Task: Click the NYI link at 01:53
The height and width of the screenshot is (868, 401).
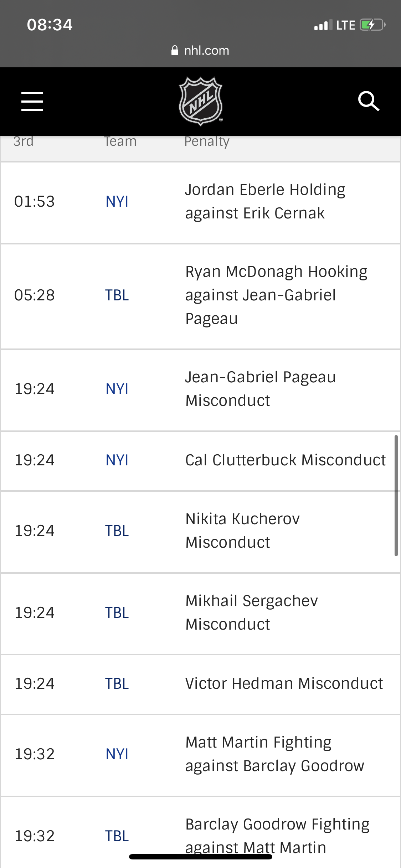Action: click(117, 202)
